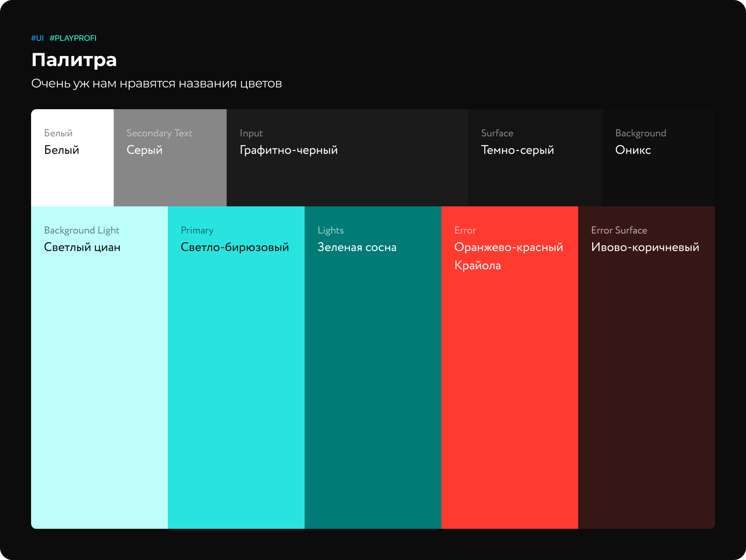Click the #UI hashtag
Viewport: 746px width, 560px height.
pyautogui.click(x=37, y=38)
